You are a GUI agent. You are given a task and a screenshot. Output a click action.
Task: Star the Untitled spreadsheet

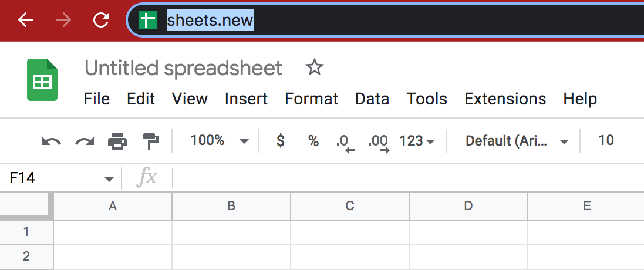pyautogui.click(x=315, y=67)
